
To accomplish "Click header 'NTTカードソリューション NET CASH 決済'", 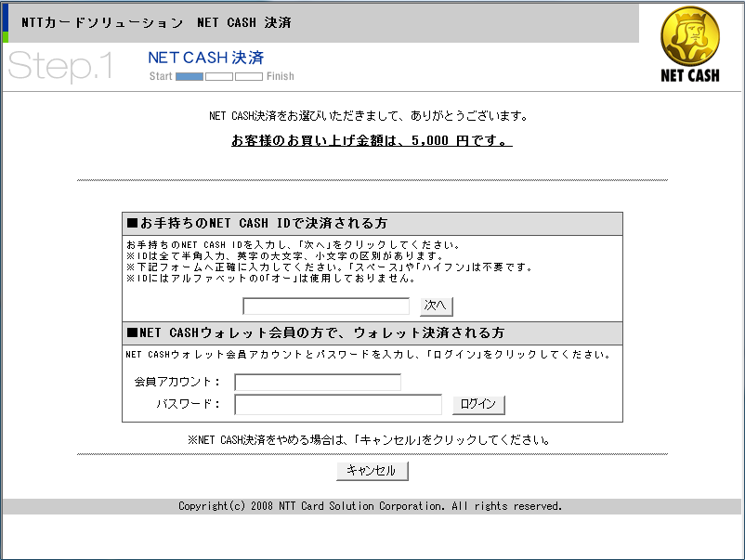I will click(156, 22).
